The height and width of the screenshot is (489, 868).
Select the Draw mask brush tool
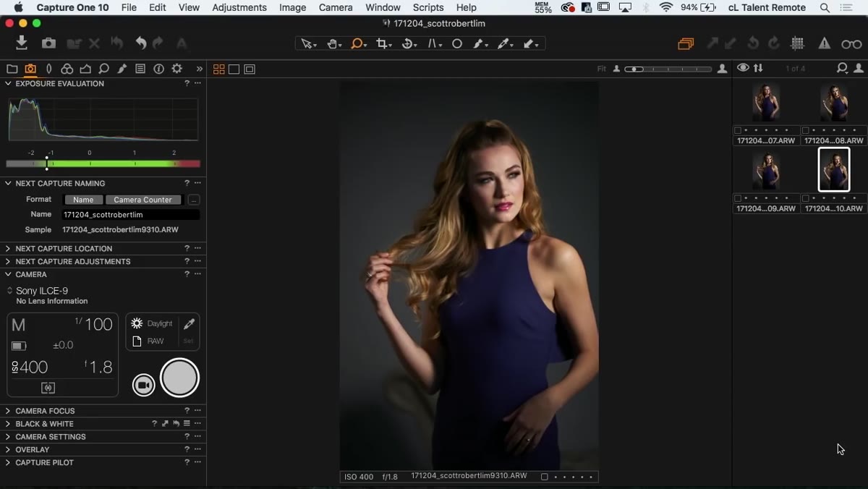[480, 44]
